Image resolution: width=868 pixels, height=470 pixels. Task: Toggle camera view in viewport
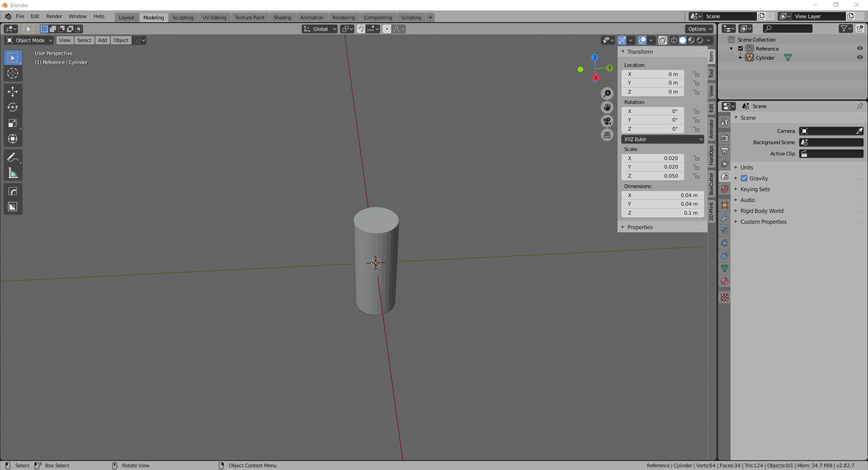coord(607,121)
